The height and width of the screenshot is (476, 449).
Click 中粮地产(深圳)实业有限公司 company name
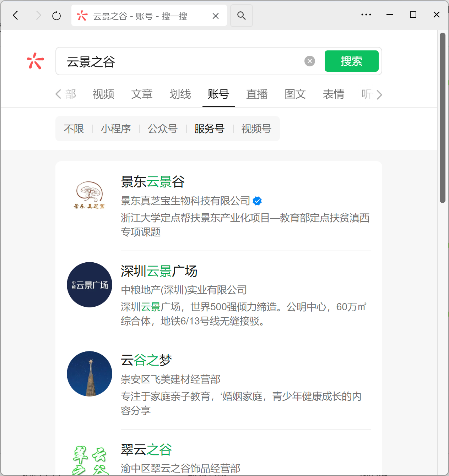pos(184,290)
